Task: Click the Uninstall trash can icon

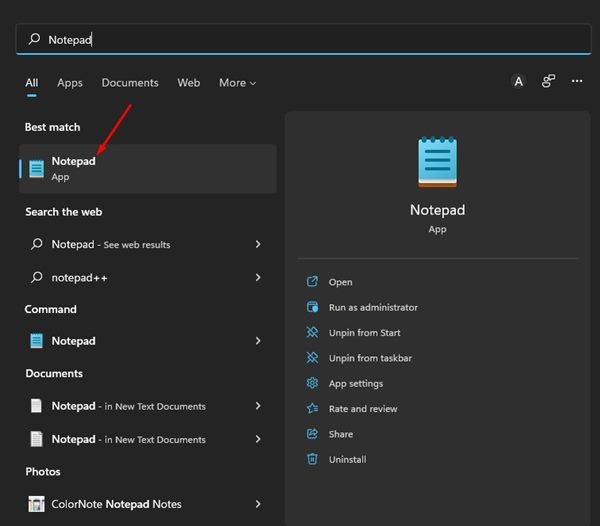Action: pyautogui.click(x=312, y=459)
